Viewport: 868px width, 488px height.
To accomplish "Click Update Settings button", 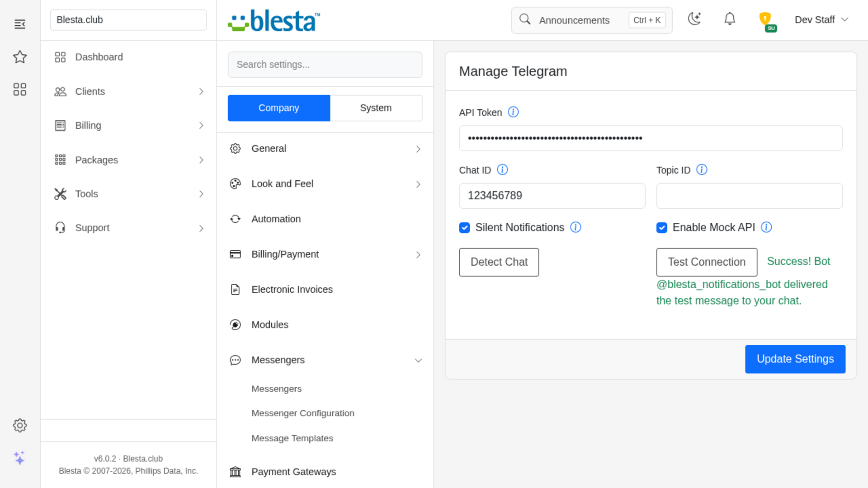I will click(795, 359).
